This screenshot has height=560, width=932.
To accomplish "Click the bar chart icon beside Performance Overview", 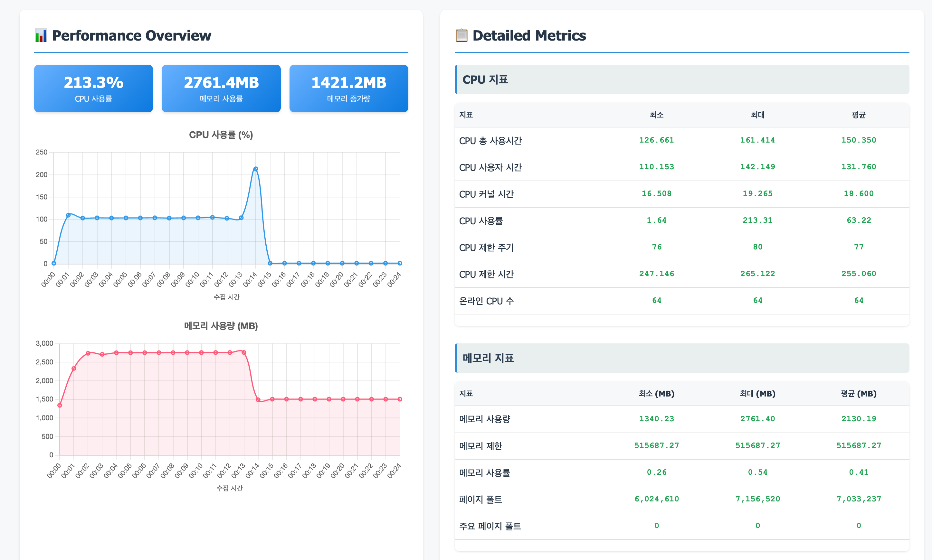I will (40, 35).
